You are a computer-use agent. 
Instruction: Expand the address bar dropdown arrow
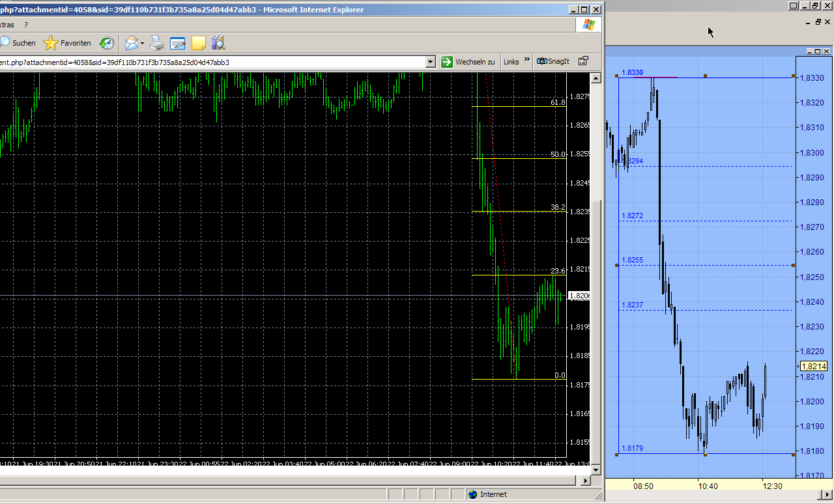point(430,62)
